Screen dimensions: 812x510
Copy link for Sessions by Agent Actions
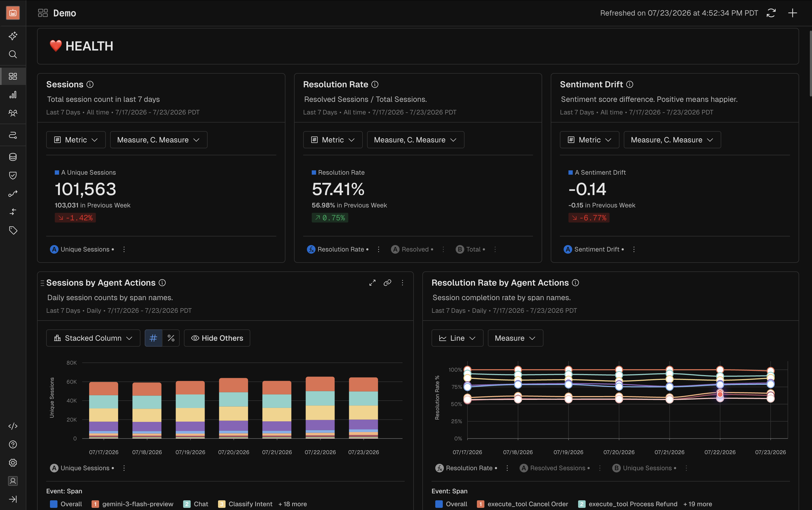(388, 283)
